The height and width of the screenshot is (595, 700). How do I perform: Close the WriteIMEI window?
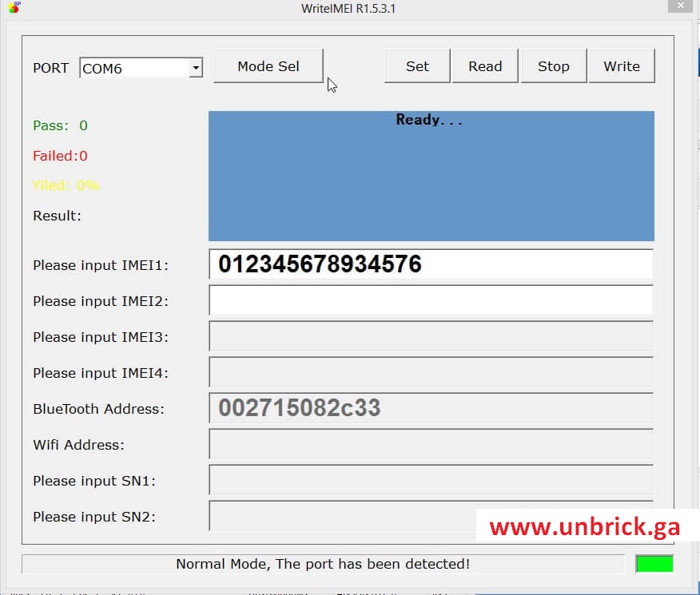[680, 6]
